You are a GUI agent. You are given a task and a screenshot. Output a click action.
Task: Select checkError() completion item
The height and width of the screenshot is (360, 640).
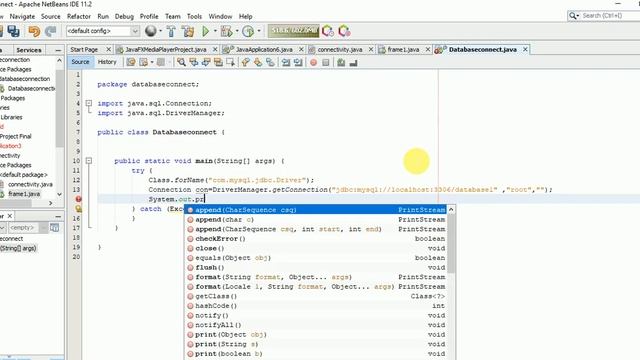tap(316, 239)
